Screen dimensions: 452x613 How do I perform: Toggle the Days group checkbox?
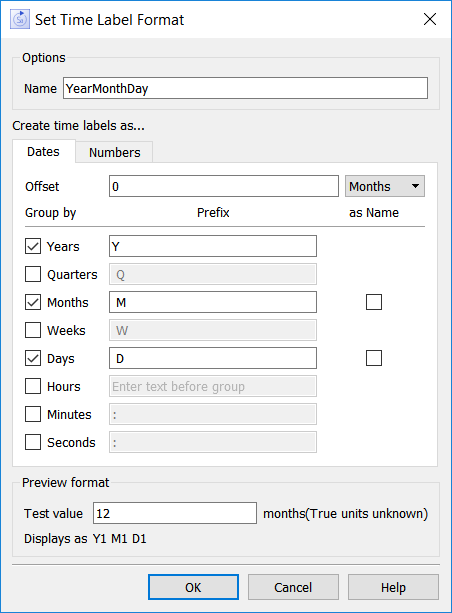point(33,358)
